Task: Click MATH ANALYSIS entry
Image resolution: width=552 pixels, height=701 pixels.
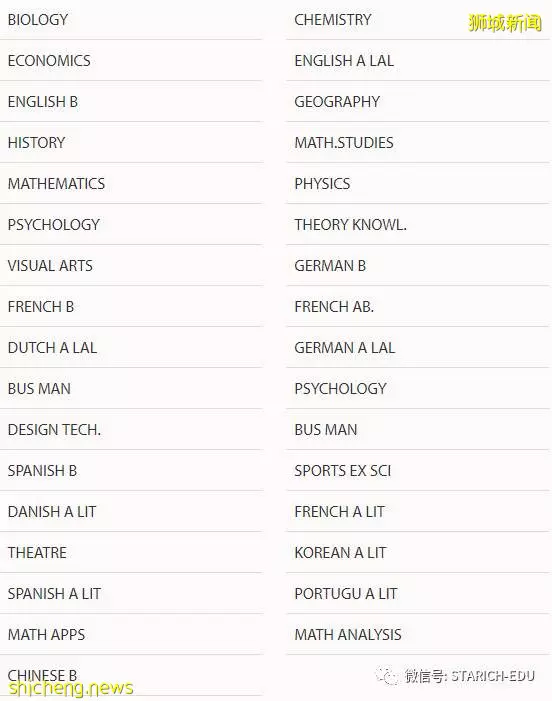Action: pyautogui.click(x=417, y=634)
